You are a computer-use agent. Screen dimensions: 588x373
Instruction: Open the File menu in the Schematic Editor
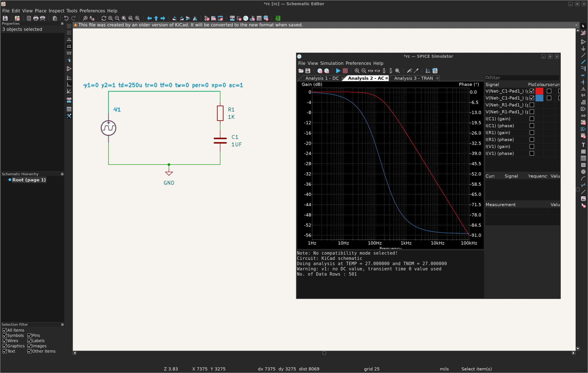(x=6, y=11)
